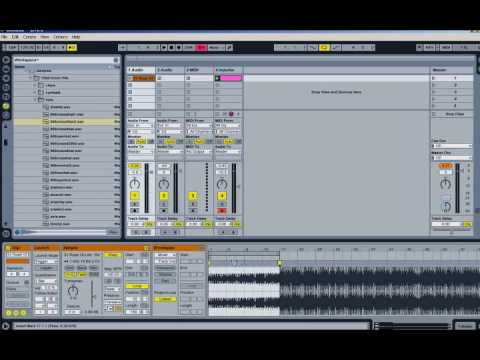480x360 pixels.
Task: Open the Plug-In Device Browser in sidebar
Action: click(6, 78)
